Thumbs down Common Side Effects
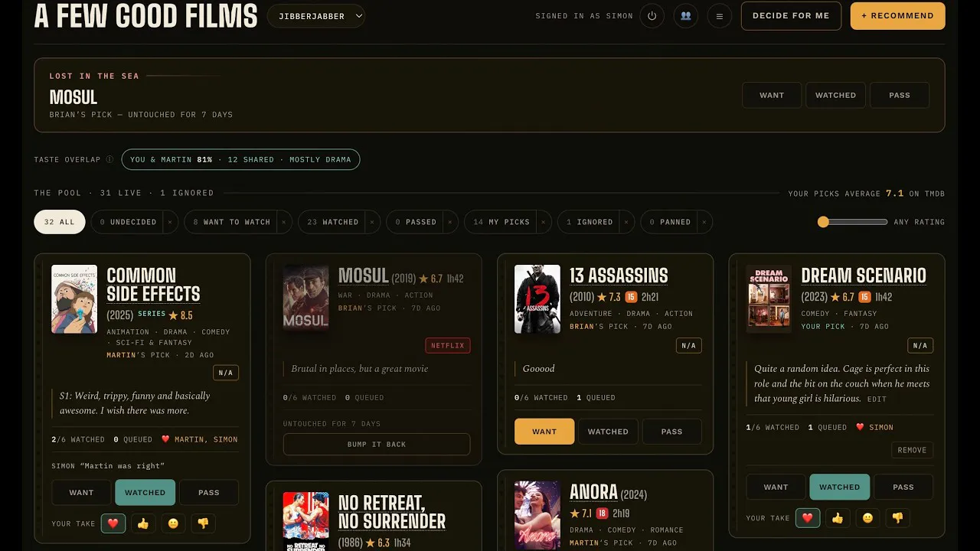This screenshot has height=551, width=980. click(203, 523)
